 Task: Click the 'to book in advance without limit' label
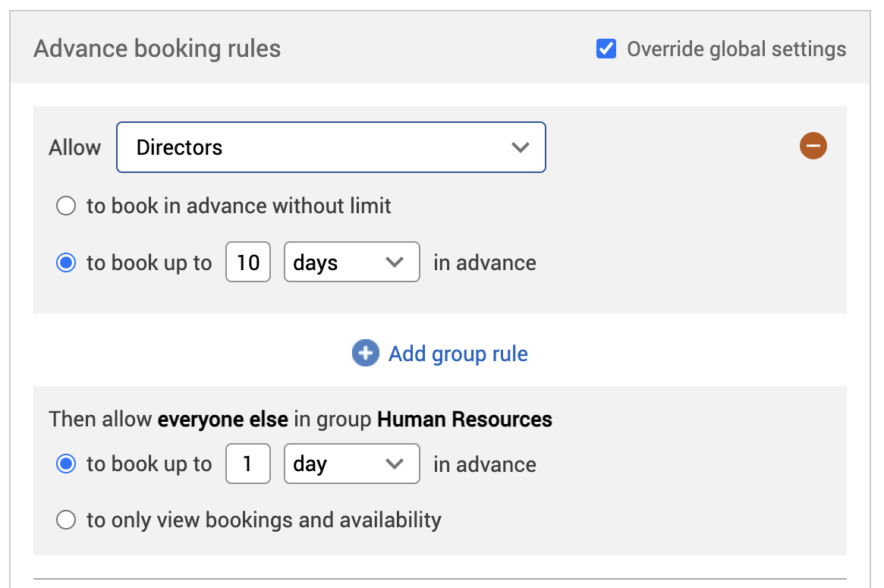[x=239, y=206]
